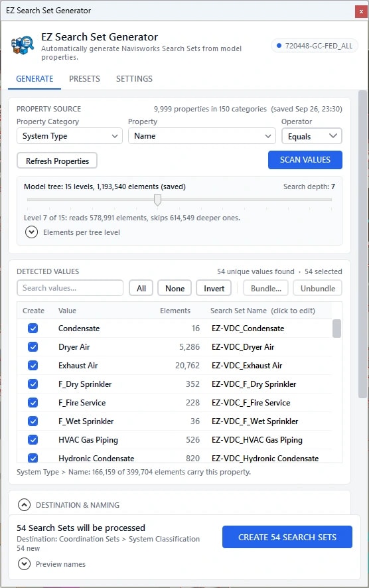Edit the EZ-VDC_HVAC Gas Piping set name
Viewport: 369px width, 588px height.
pyautogui.click(x=257, y=440)
